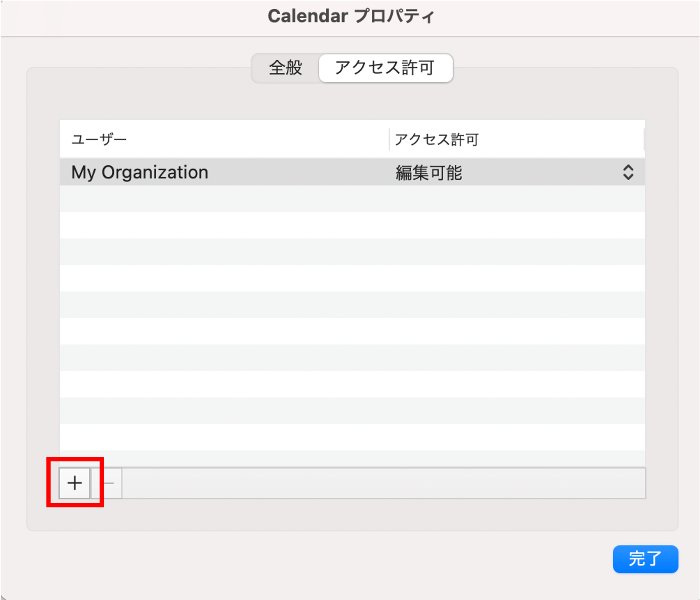Sort by the ユーザー column header

point(224,139)
